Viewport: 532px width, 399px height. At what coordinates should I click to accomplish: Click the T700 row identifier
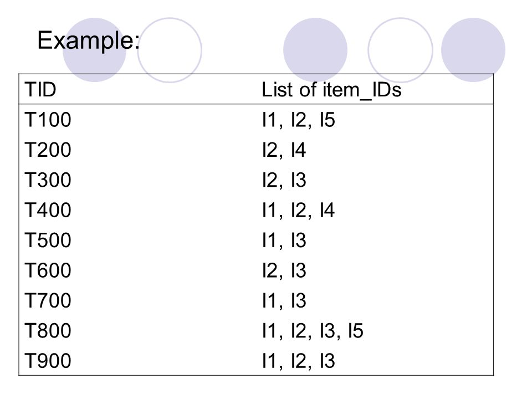48,300
